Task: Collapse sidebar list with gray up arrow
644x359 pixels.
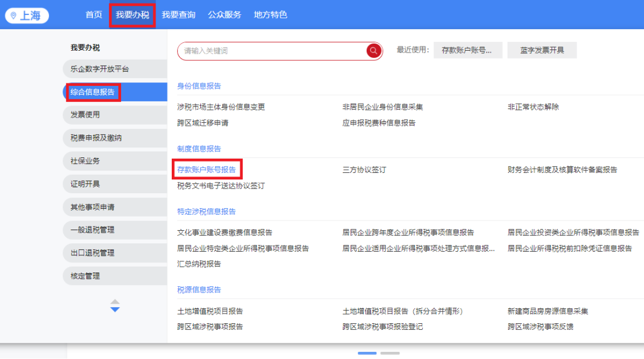Action: point(115,302)
